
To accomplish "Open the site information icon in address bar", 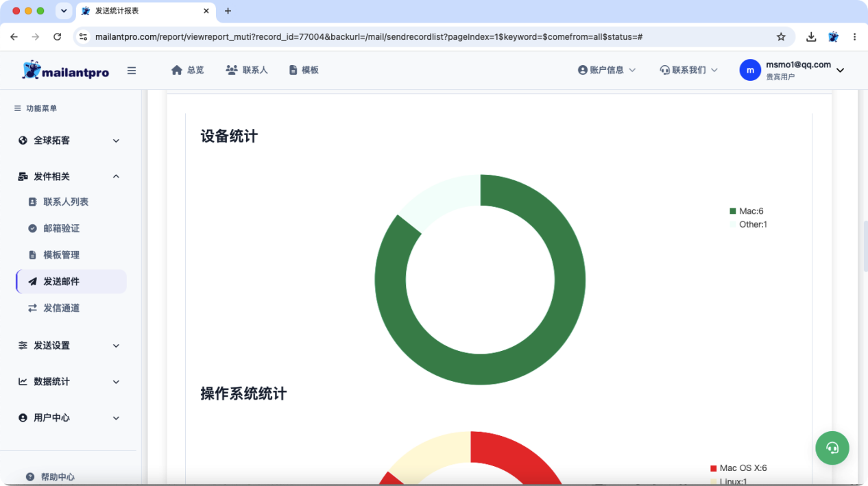I will (x=84, y=37).
